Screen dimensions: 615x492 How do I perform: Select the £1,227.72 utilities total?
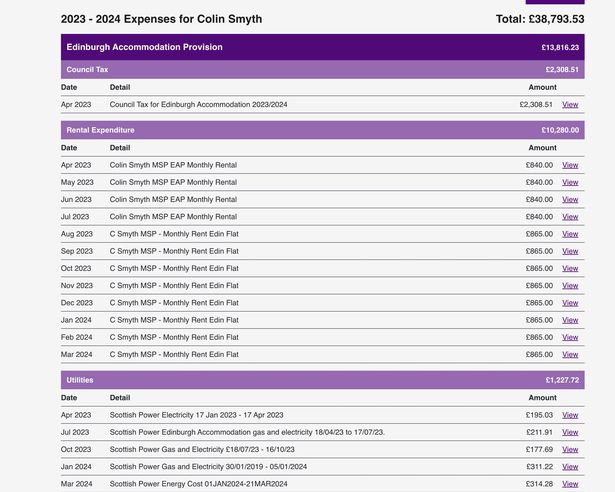[x=562, y=380]
